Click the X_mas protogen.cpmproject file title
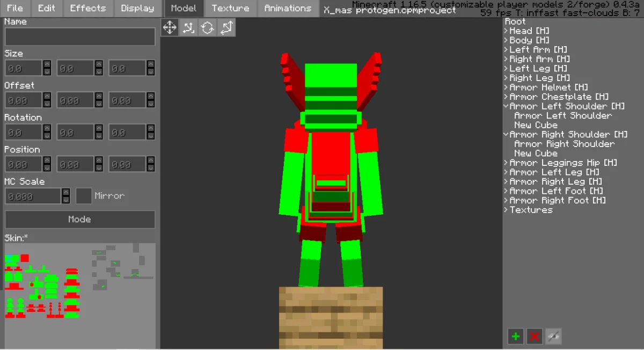The width and height of the screenshot is (644, 350). point(390,10)
